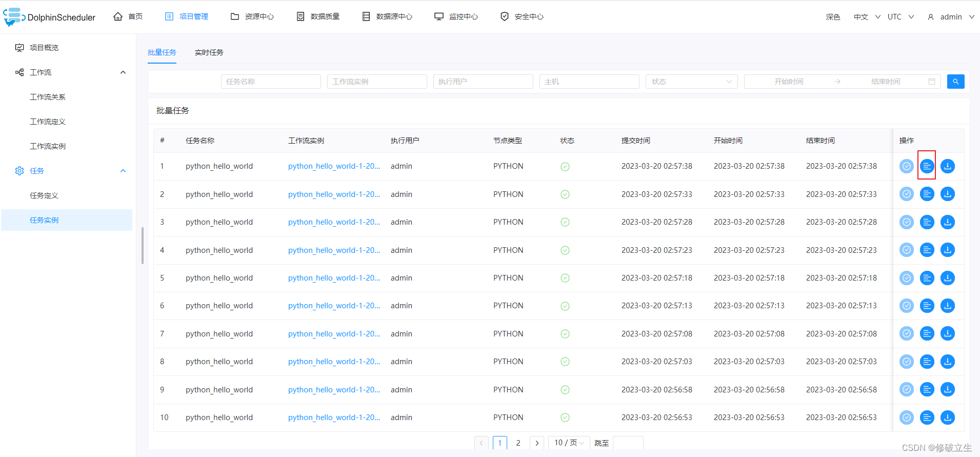Focus the 主机 host field
980x457 pixels.
pyautogui.click(x=589, y=82)
